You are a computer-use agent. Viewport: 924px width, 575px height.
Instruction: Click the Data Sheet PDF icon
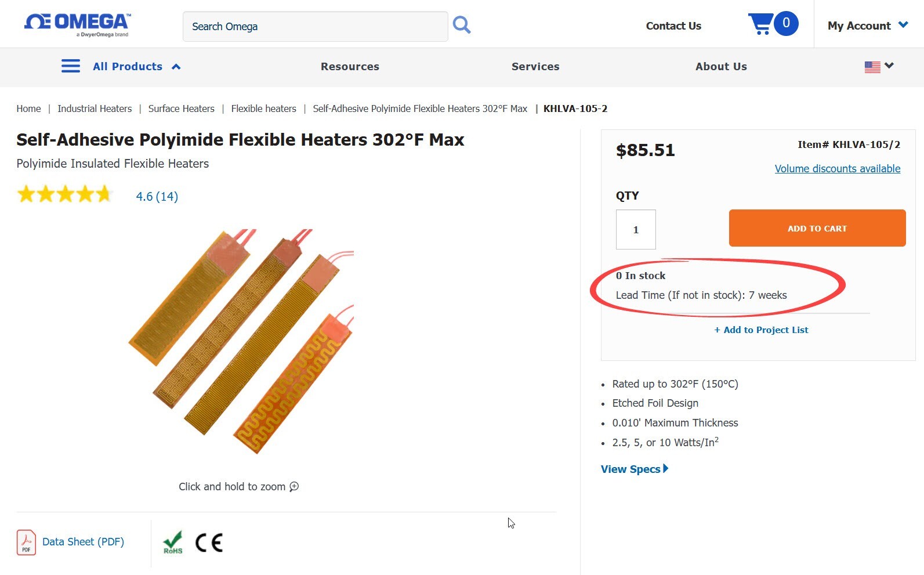[x=26, y=543]
